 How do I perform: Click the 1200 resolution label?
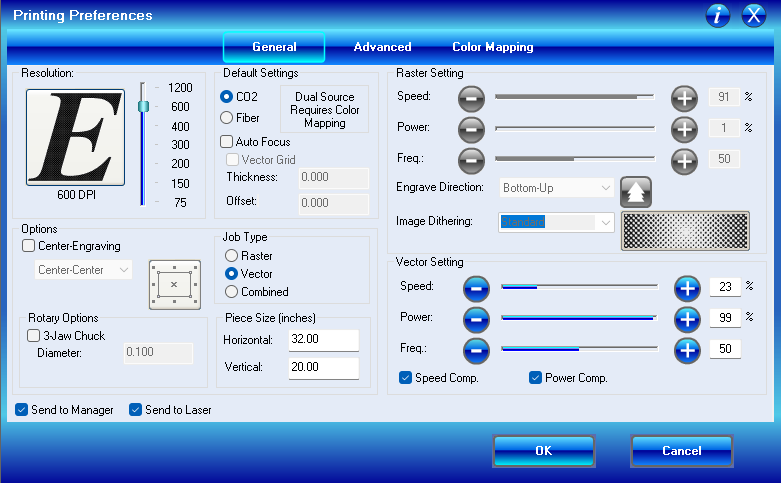tap(180, 88)
